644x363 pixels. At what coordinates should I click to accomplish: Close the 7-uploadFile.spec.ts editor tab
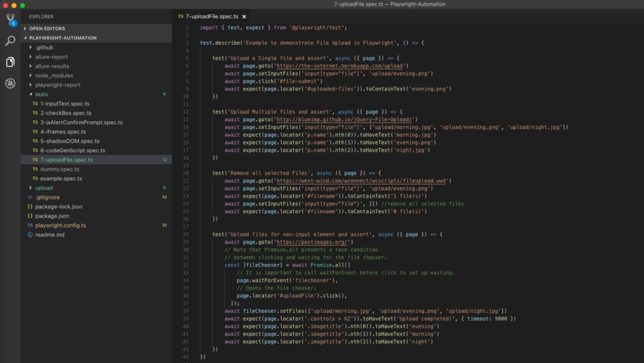pyautogui.click(x=244, y=17)
